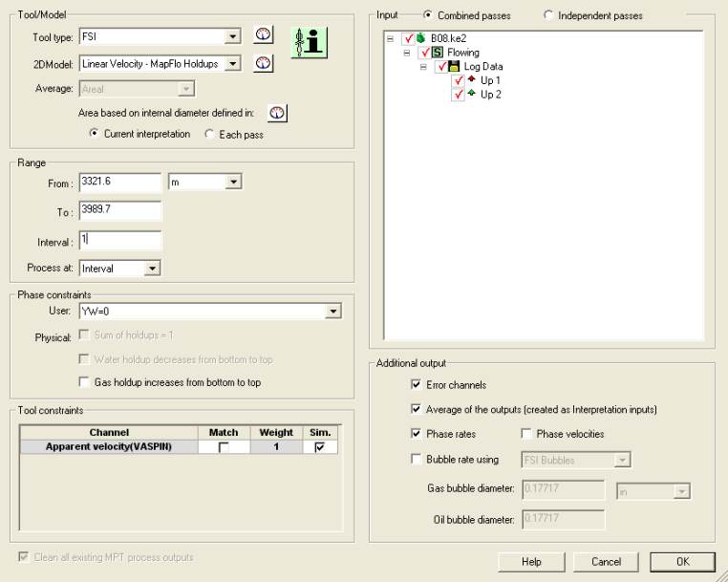Image resolution: width=728 pixels, height=582 pixels.
Task: Open the green tool information icon
Action: (310, 43)
